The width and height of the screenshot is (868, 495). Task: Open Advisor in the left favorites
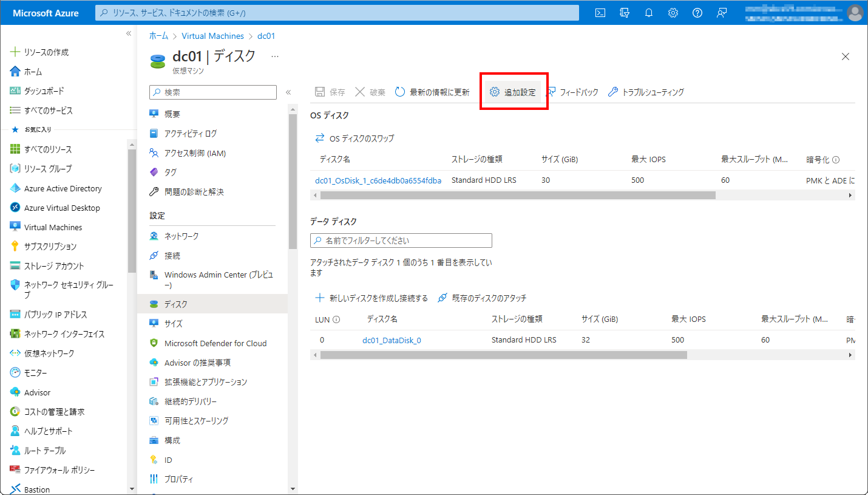[37, 392]
